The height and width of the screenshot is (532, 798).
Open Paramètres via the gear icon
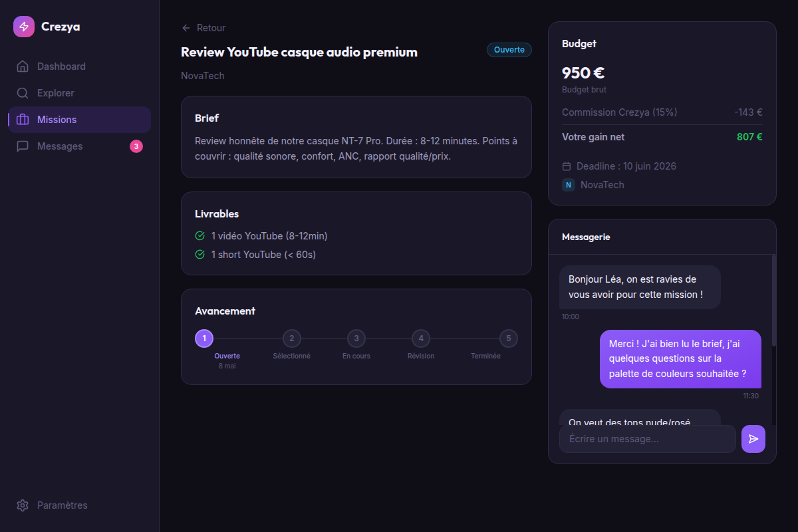click(x=23, y=505)
